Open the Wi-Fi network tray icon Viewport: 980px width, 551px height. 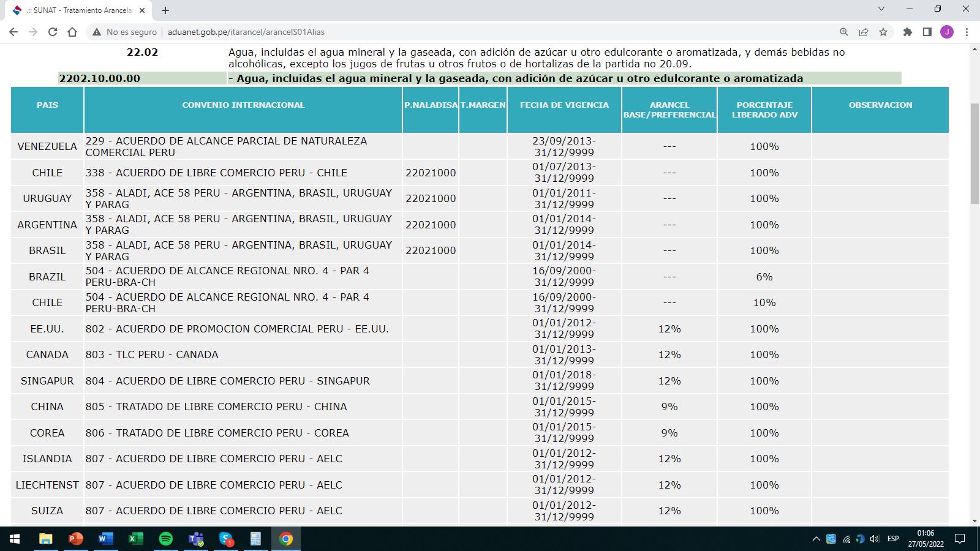(x=846, y=539)
